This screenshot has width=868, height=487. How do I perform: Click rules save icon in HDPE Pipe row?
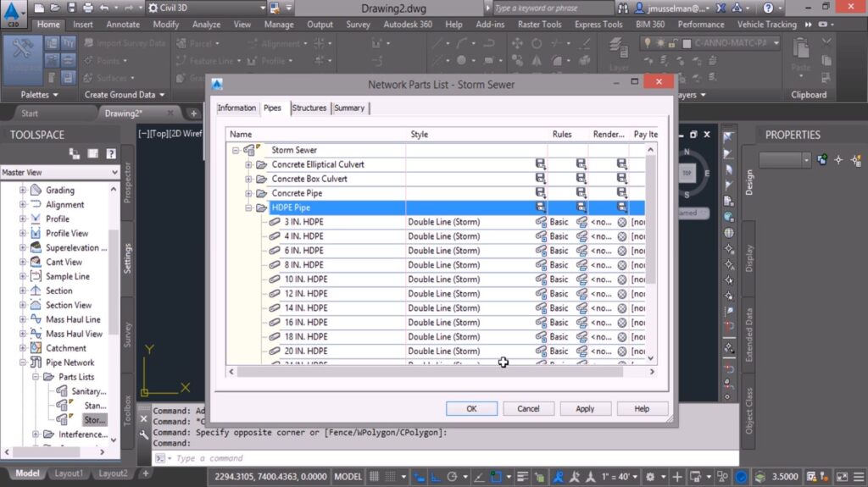(581, 208)
